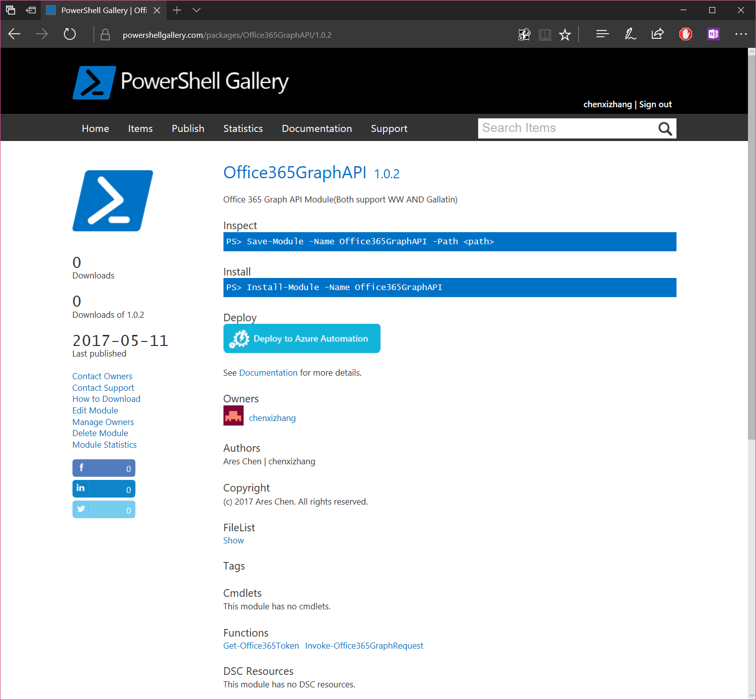Viewport: 756px width, 700px height.
Task: Click the adblocker stop-hand icon
Action: coord(685,34)
